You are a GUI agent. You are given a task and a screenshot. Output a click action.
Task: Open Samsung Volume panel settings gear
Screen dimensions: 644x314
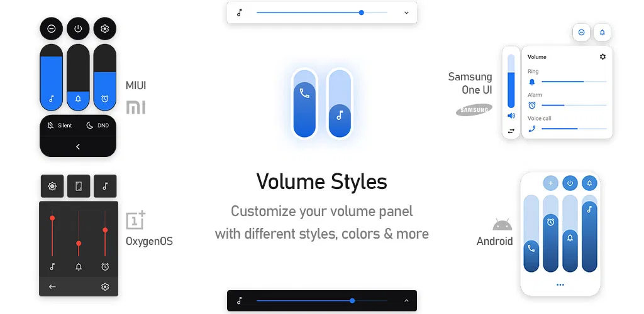(x=602, y=57)
